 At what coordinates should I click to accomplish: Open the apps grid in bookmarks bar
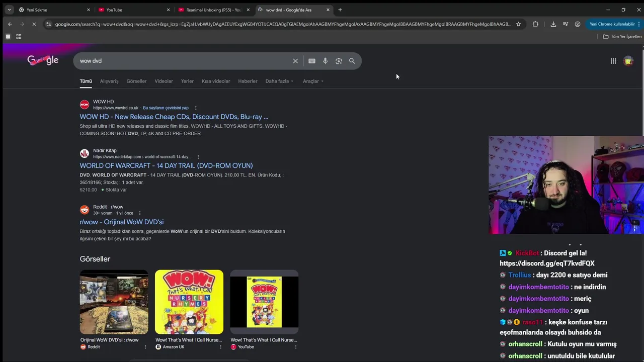tap(19, 37)
